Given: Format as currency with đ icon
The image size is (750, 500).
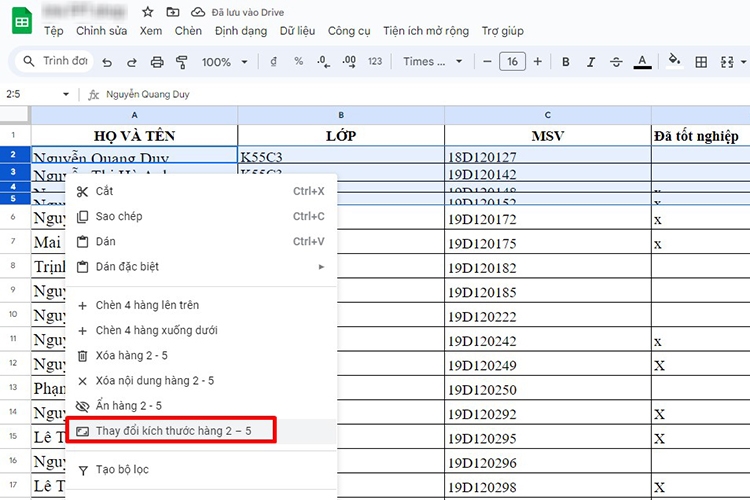Looking at the screenshot, I should tap(274, 61).
